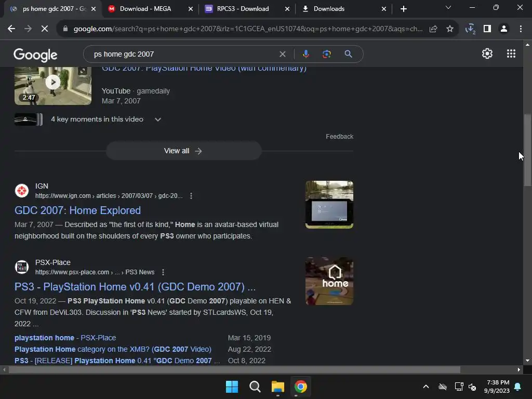Click the IGN site favicon
This screenshot has height=399, width=532.
tap(22, 191)
